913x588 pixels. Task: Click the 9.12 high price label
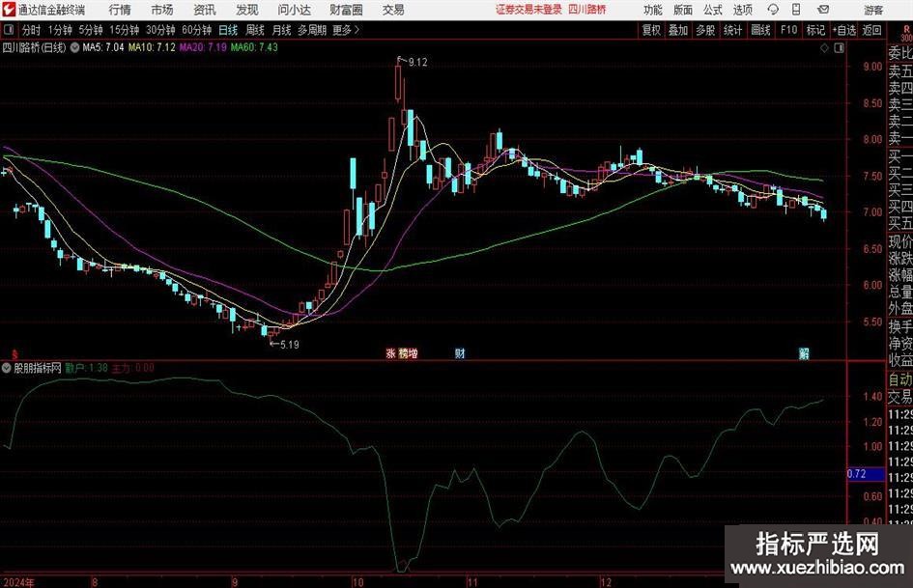click(x=417, y=63)
